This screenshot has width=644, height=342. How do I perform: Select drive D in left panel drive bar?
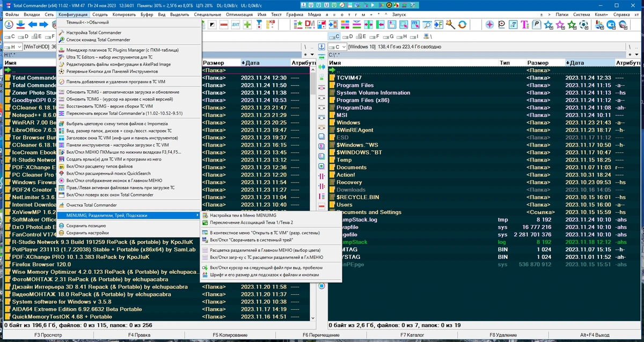(x=23, y=37)
